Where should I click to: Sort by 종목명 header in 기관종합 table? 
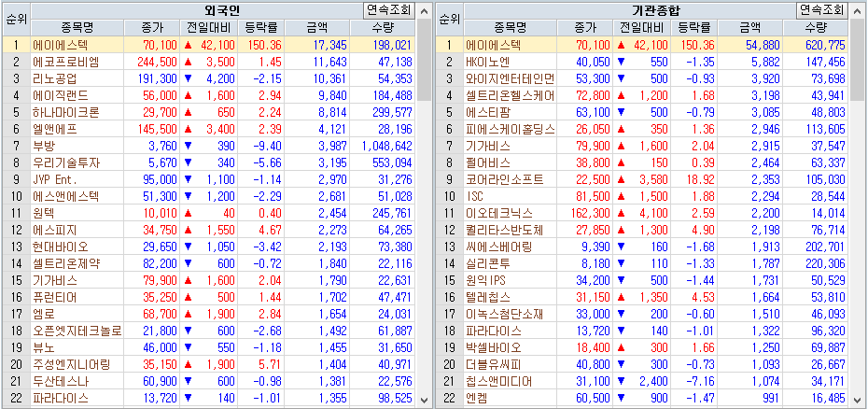(511, 28)
